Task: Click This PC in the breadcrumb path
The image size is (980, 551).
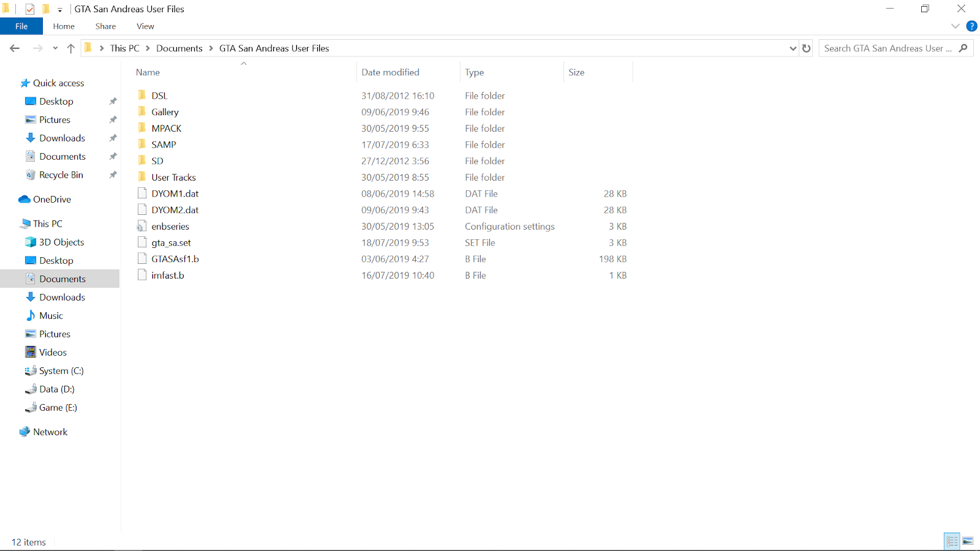Action: [x=124, y=48]
